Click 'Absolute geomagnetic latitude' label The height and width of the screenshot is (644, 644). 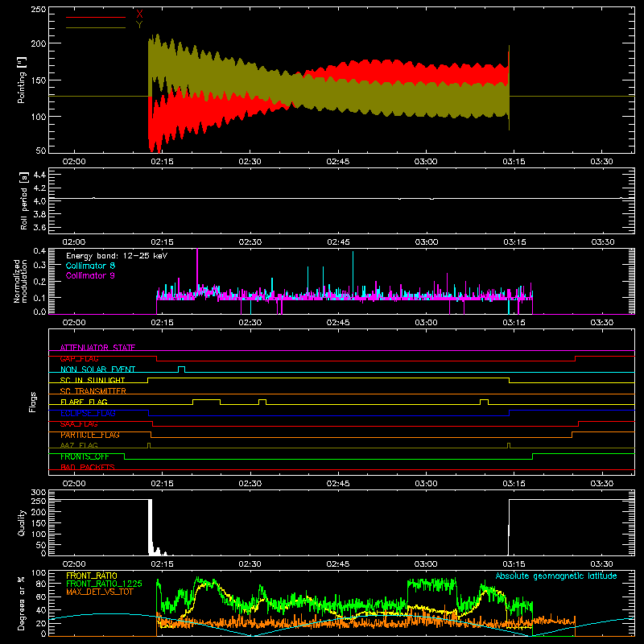556,576
